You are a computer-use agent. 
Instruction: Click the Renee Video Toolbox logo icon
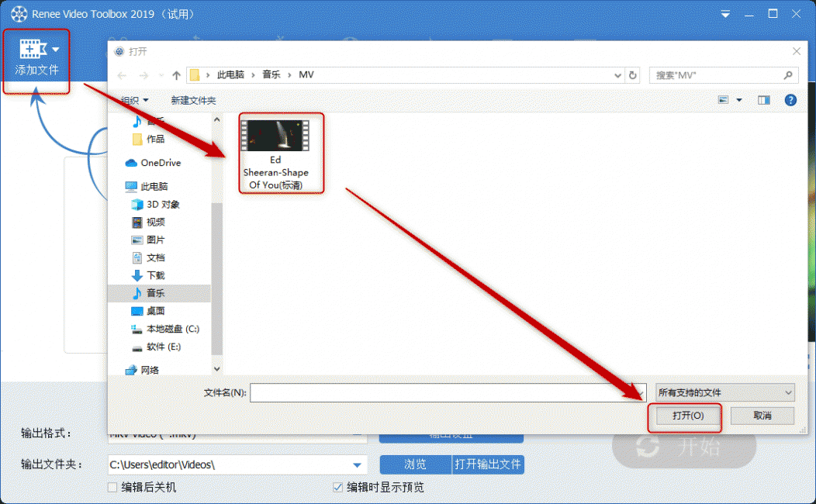pos(19,14)
